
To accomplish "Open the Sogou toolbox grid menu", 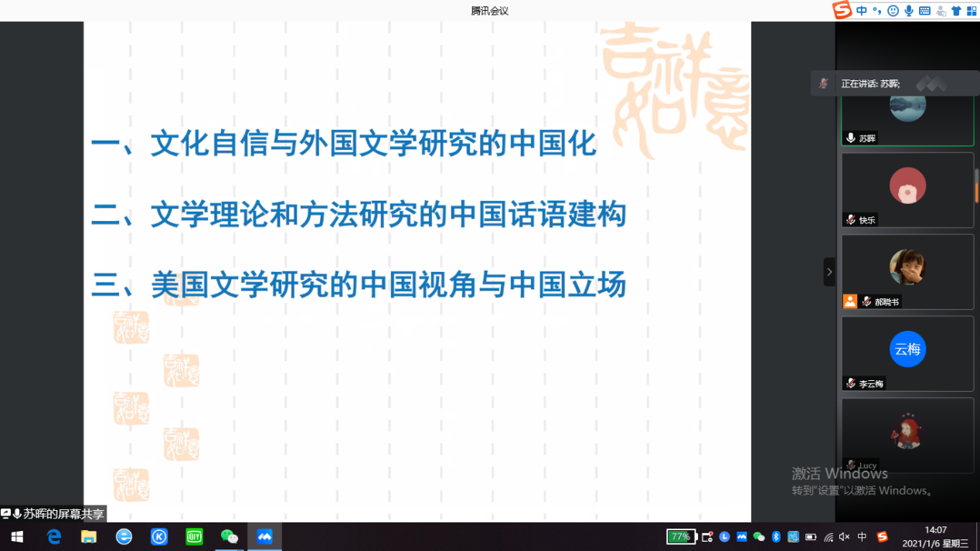I will [x=971, y=11].
